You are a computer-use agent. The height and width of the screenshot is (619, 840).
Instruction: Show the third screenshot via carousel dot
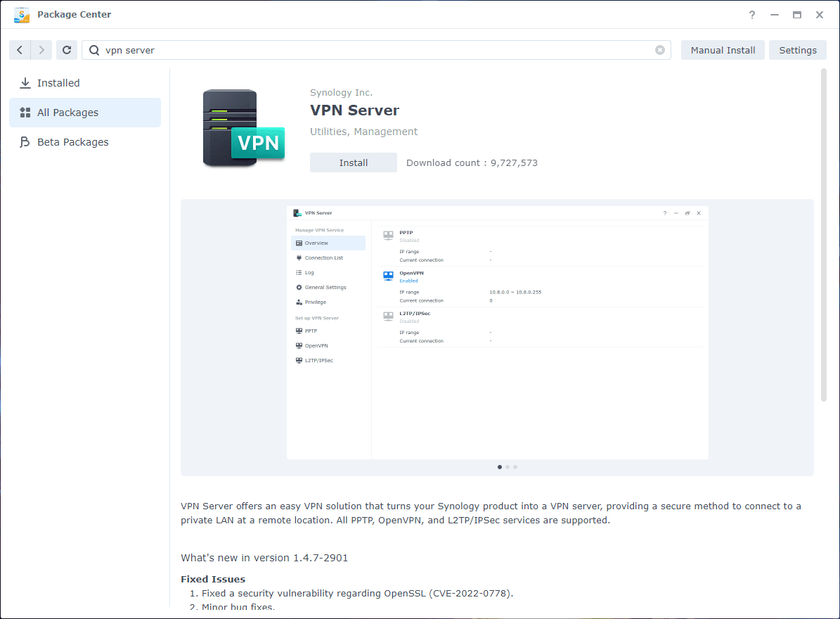pos(515,467)
